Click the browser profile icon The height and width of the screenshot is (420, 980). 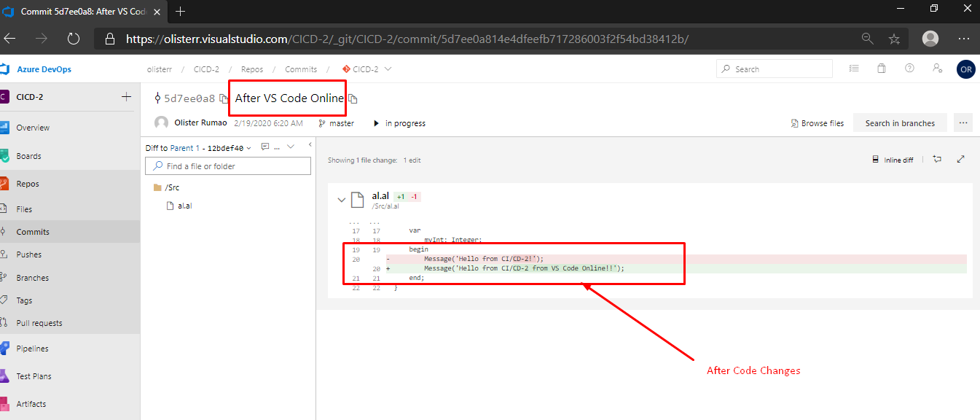pyautogui.click(x=930, y=39)
